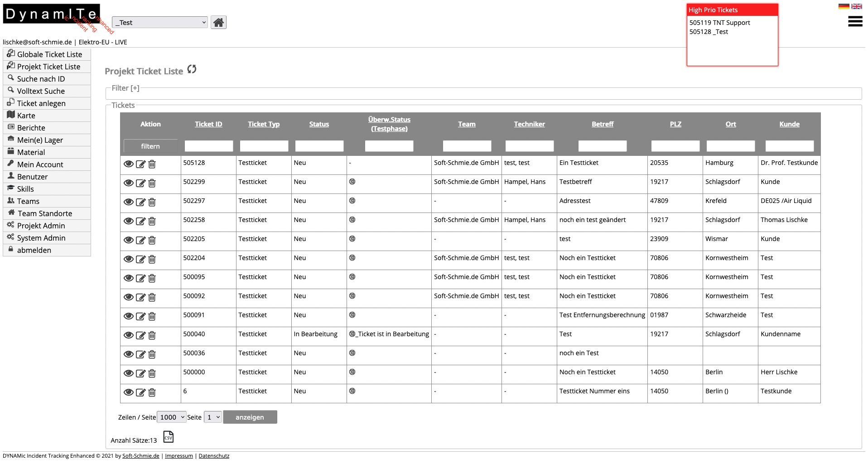The image size is (868, 464).
Task: Open ticket 500000 with the eye icon
Action: tap(129, 373)
